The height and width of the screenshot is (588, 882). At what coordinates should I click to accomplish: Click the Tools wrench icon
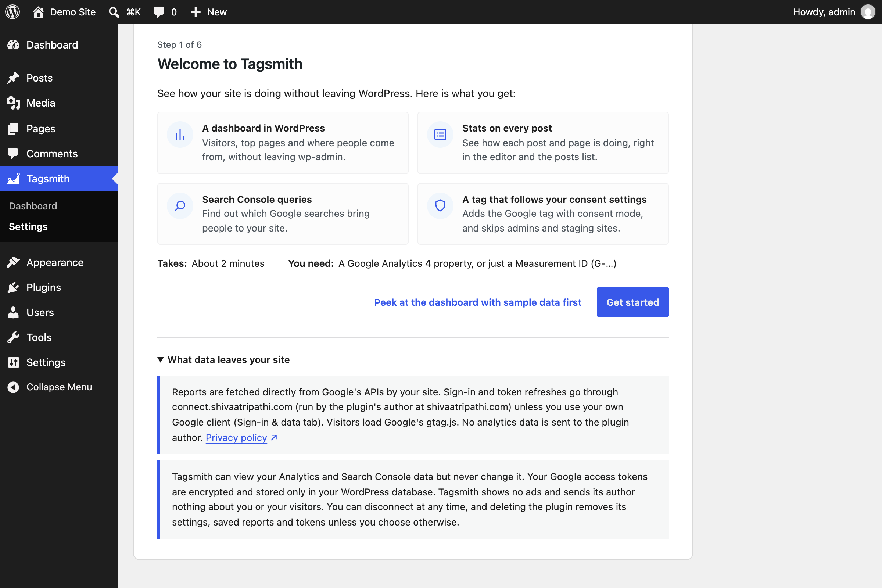click(x=13, y=337)
